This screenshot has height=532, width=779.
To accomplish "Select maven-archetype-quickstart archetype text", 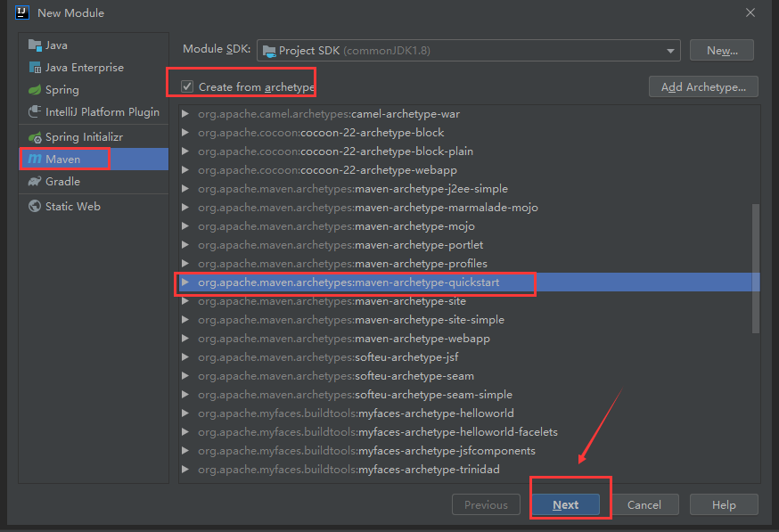I will coord(427,282).
